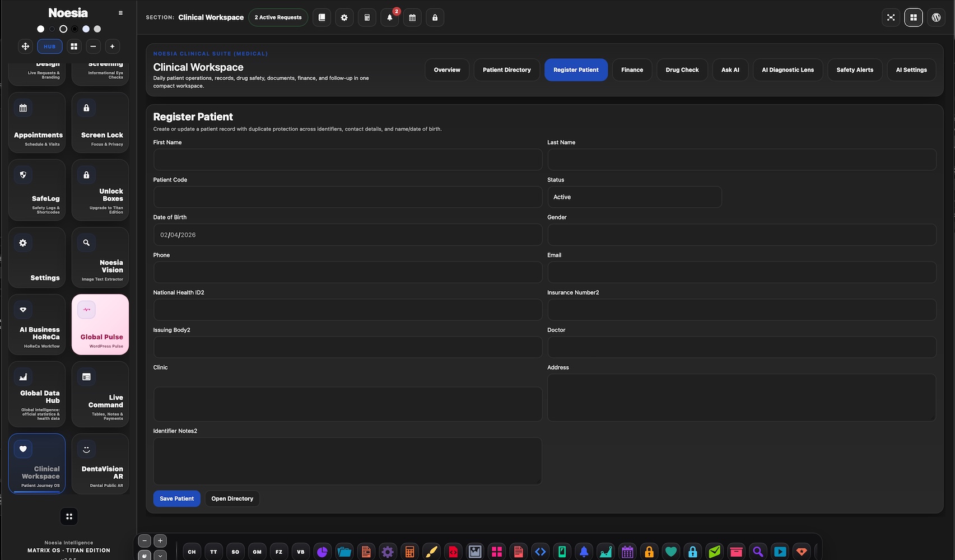
Task: Select the solid white theme color dot
Action: pos(40,29)
